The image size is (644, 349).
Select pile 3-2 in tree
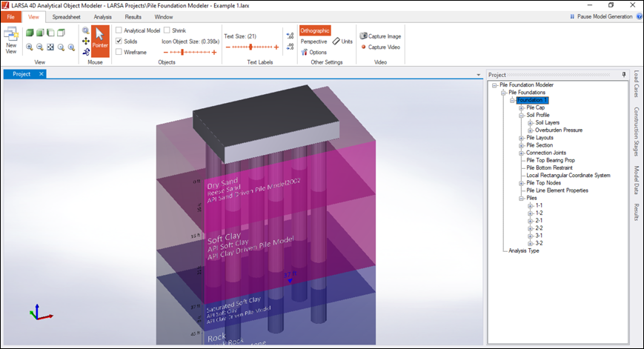[x=539, y=244]
